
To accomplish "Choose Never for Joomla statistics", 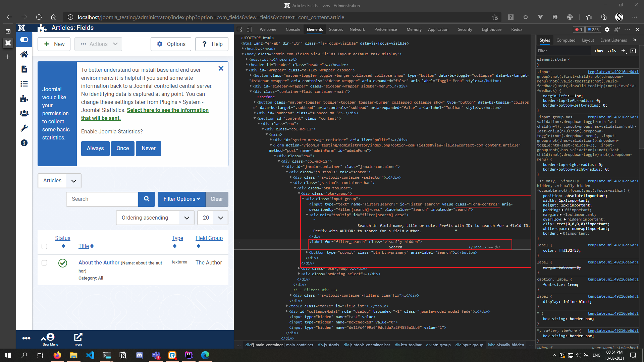I will (149, 148).
